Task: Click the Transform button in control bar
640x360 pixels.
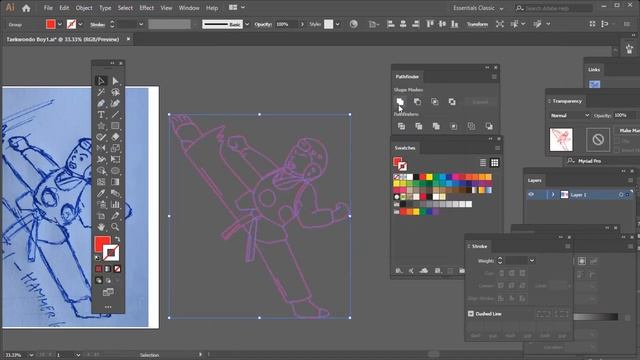Action: click(x=477, y=24)
